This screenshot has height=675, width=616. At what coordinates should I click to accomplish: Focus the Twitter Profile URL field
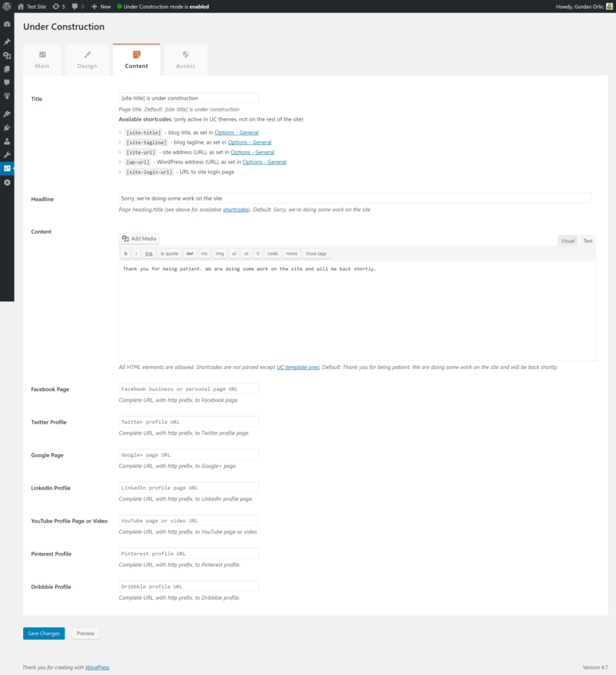coord(189,422)
